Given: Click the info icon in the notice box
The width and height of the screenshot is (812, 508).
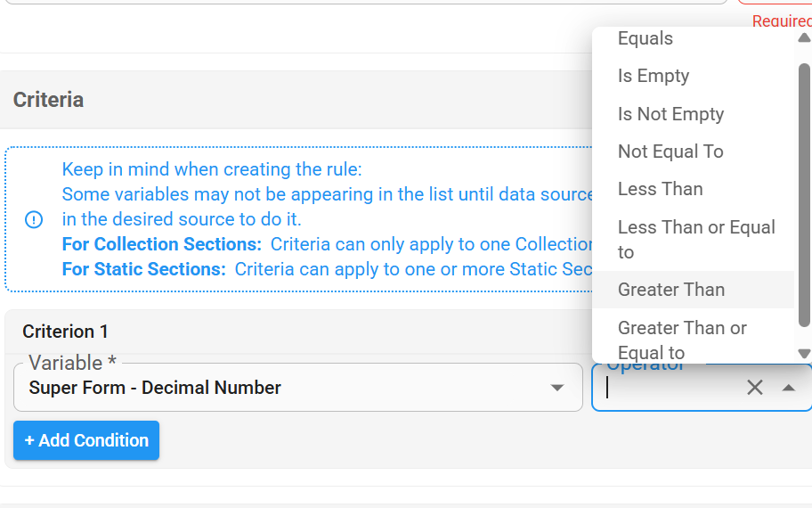Looking at the screenshot, I should [34, 220].
